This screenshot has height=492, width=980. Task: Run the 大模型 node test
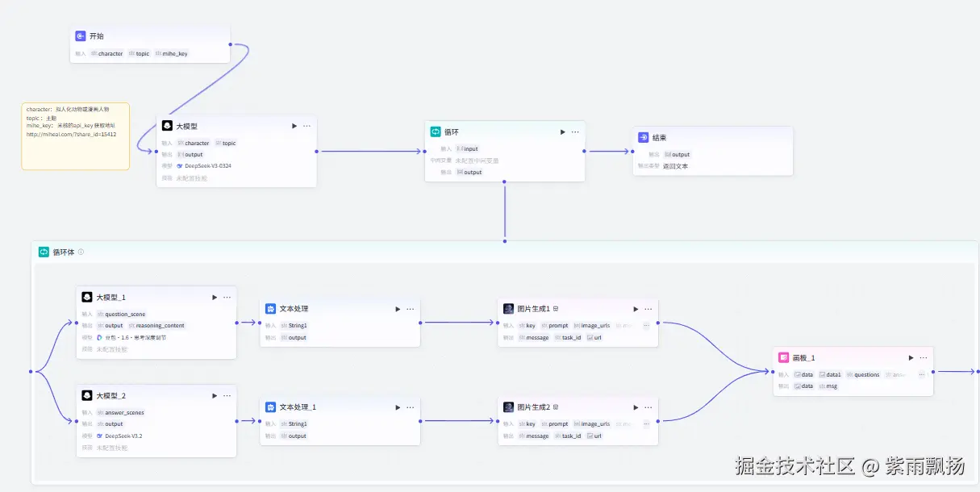tap(294, 126)
